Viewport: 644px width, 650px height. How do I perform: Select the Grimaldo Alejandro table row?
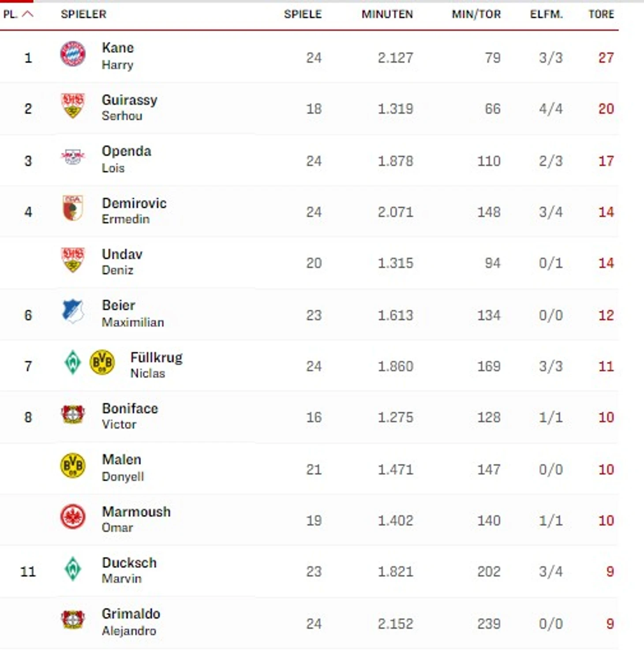(x=309, y=623)
